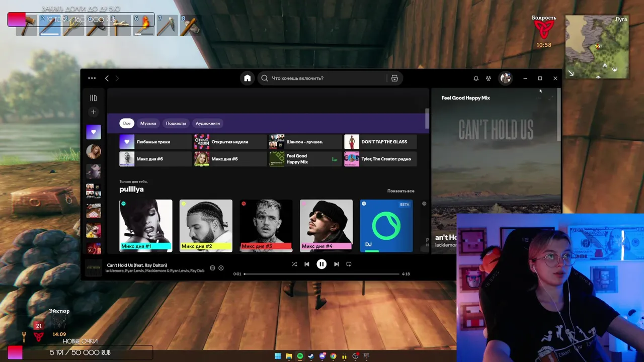Open the "Микс дня #1" card
Screen dimensions: 644x362
tap(146, 226)
